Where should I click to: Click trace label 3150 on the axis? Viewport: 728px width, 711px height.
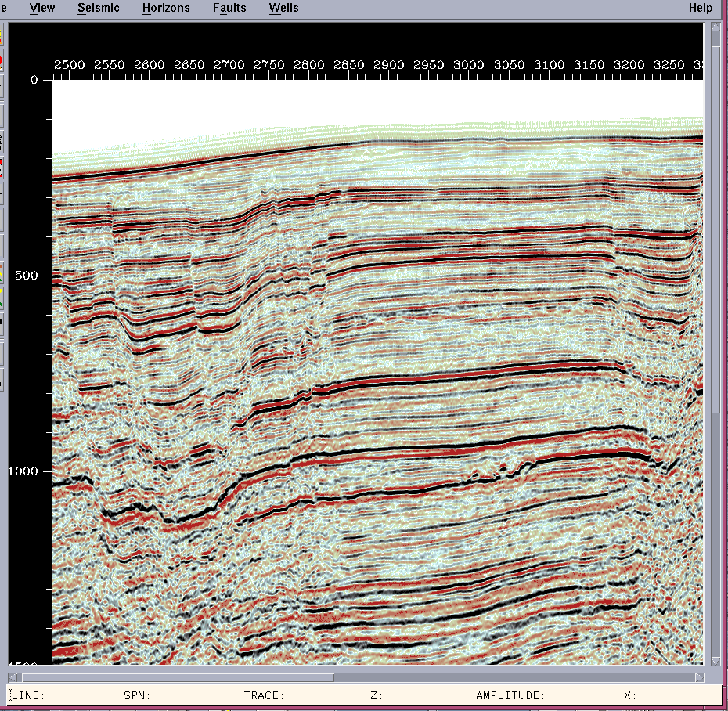[x=589, y=65]
